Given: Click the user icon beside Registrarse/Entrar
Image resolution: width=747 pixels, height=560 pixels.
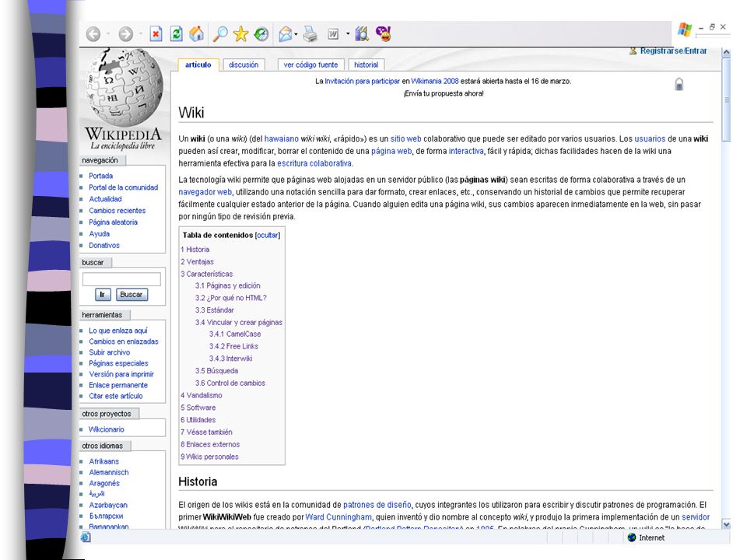Looking at the screenshot, I should (x=633, y=51).
